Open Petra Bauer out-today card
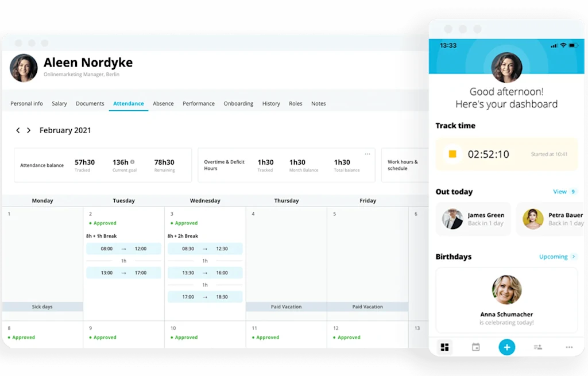 point(550,219)
